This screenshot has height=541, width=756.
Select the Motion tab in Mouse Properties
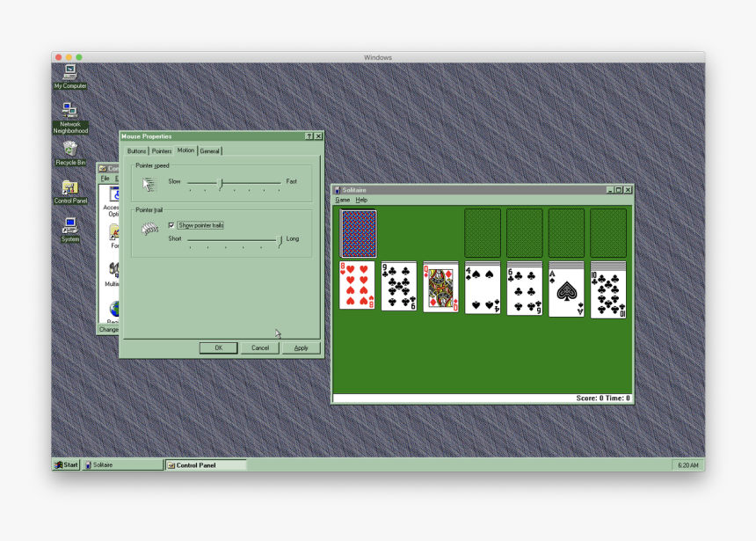185,150
